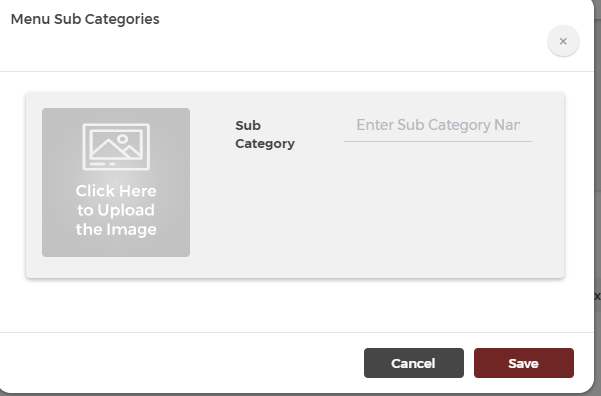Click the blank footer area left of Cancel
This screenshot has width=601, height=396.
[x=180, y=363]
